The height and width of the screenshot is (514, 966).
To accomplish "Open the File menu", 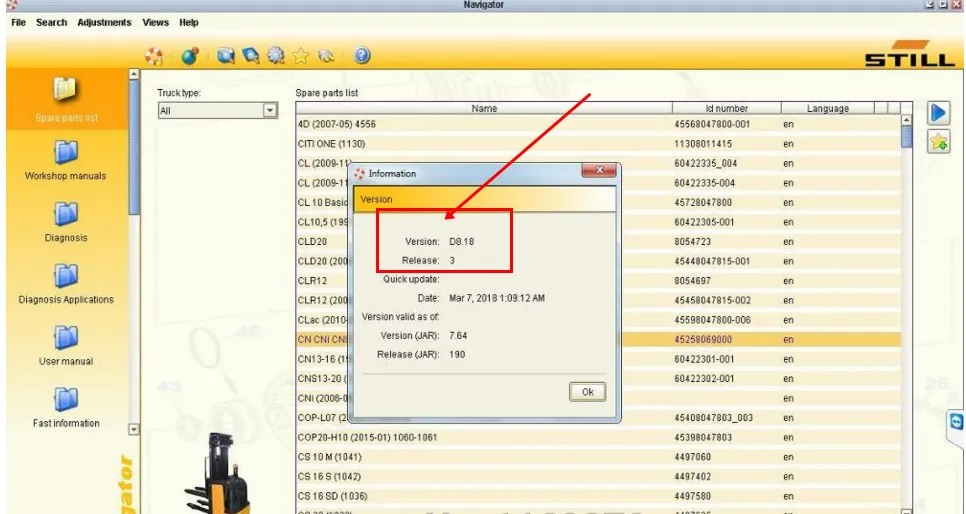I will (18, 22).
